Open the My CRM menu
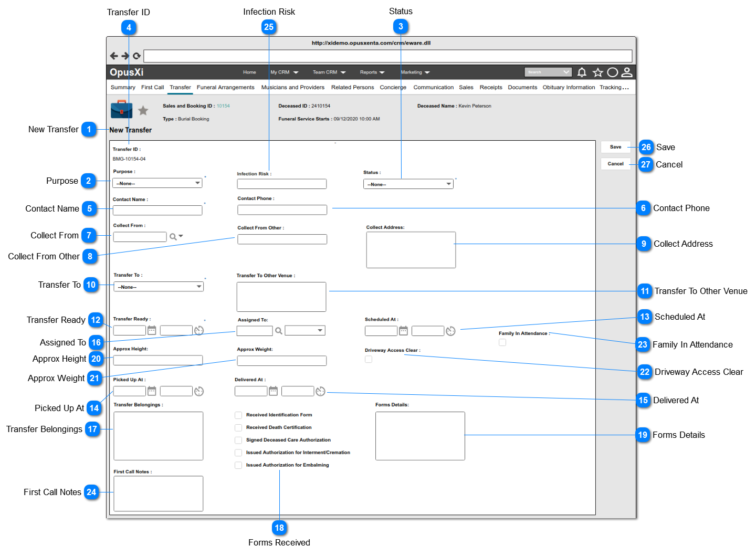 [285, 72]
